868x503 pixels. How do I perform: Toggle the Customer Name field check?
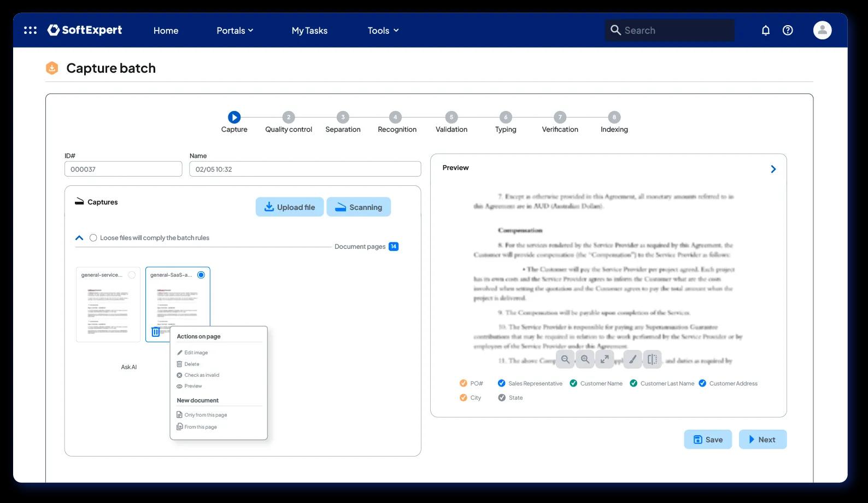[x=573, y=383]
